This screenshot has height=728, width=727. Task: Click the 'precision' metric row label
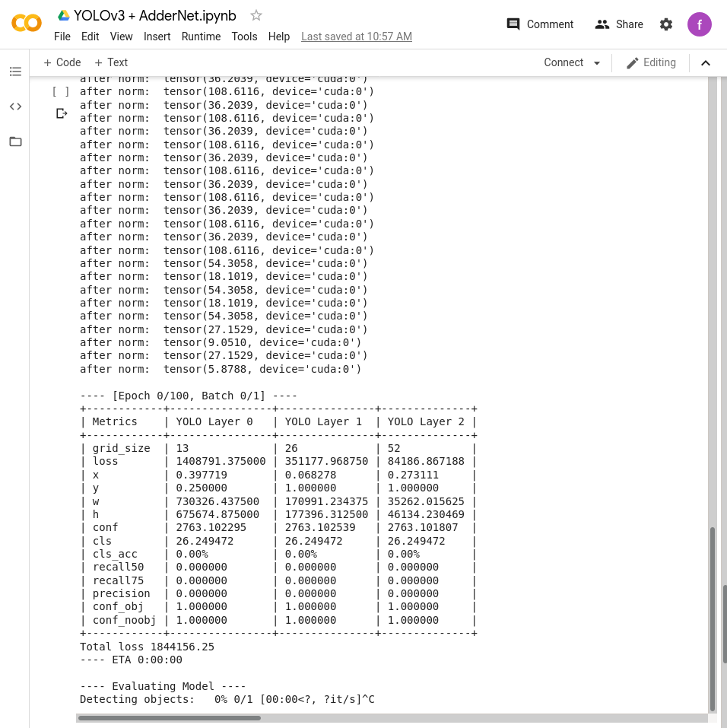pyautogui.click(x=121, y=593)
